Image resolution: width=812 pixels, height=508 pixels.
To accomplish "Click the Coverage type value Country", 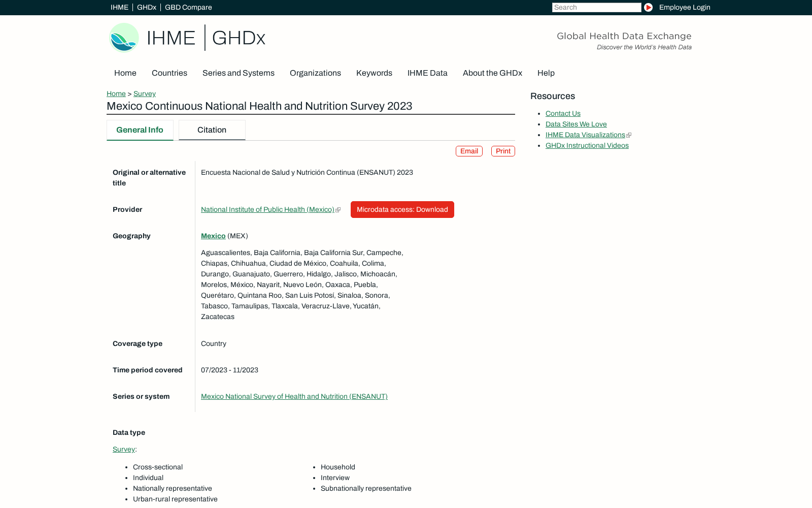I will (x=214, y=343).
